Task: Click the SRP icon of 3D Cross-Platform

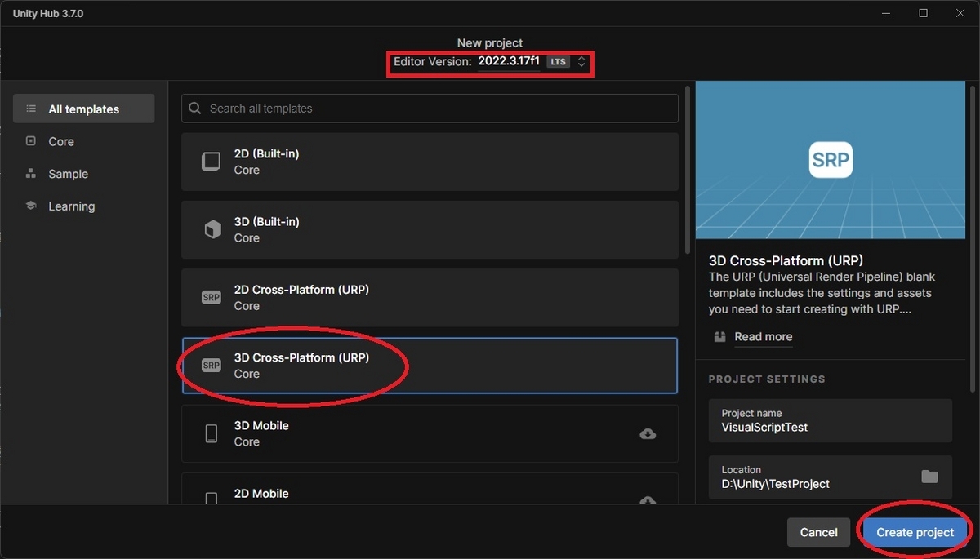Action: point(212,366)
